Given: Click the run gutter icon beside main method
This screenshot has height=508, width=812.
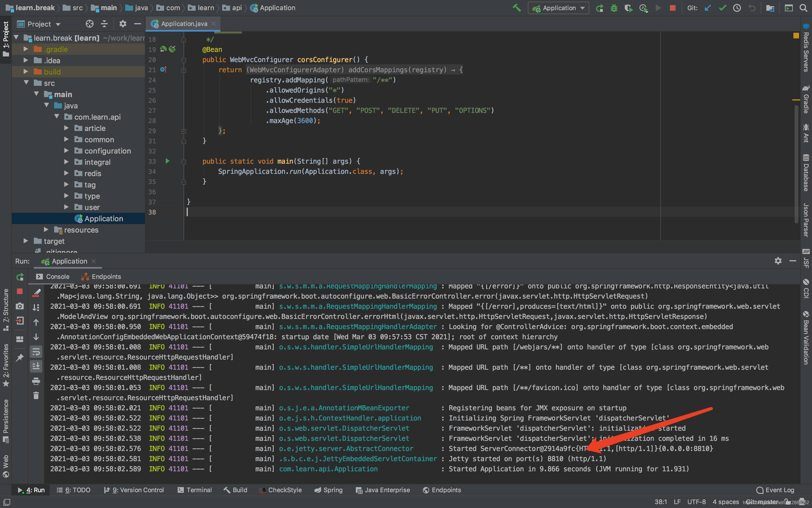Looking at the screenshot, I should [x=167, y=161].
